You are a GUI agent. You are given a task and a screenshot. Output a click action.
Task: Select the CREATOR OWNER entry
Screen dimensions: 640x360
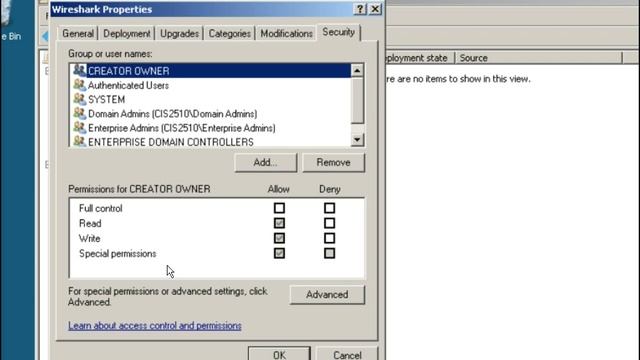(211, 71)
